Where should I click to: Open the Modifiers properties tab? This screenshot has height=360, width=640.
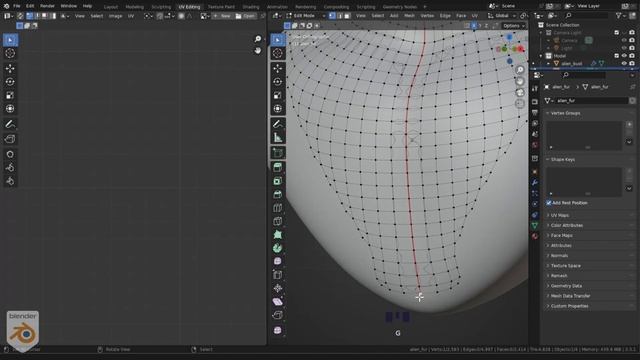pyautogui.click(x=535, y=182)
